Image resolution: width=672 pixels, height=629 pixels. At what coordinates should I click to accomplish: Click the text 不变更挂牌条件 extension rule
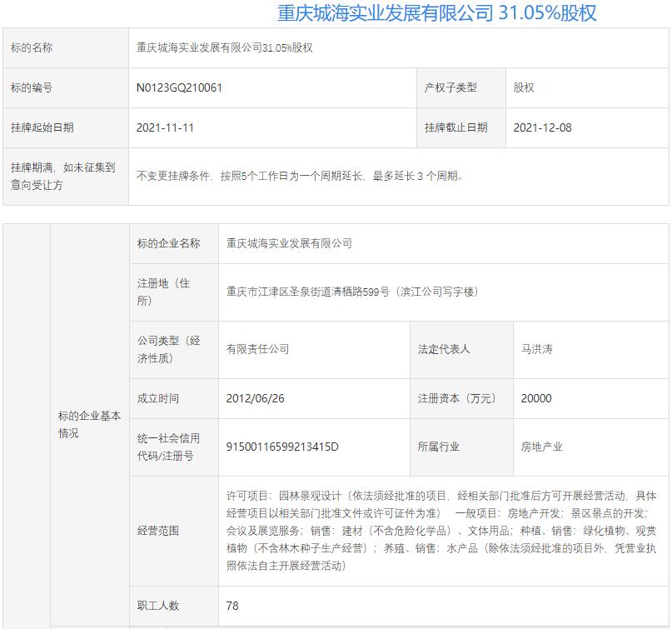(300, 176)
